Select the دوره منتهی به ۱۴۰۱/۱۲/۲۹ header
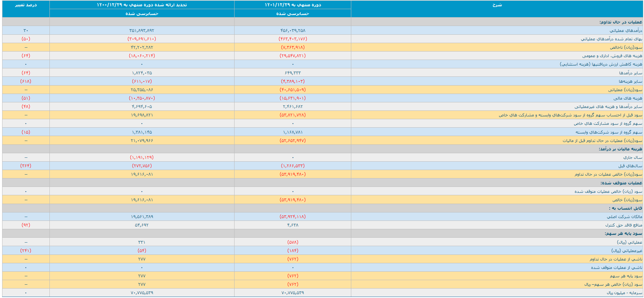Screen dimensions: 644x298 tap(292, 5)
